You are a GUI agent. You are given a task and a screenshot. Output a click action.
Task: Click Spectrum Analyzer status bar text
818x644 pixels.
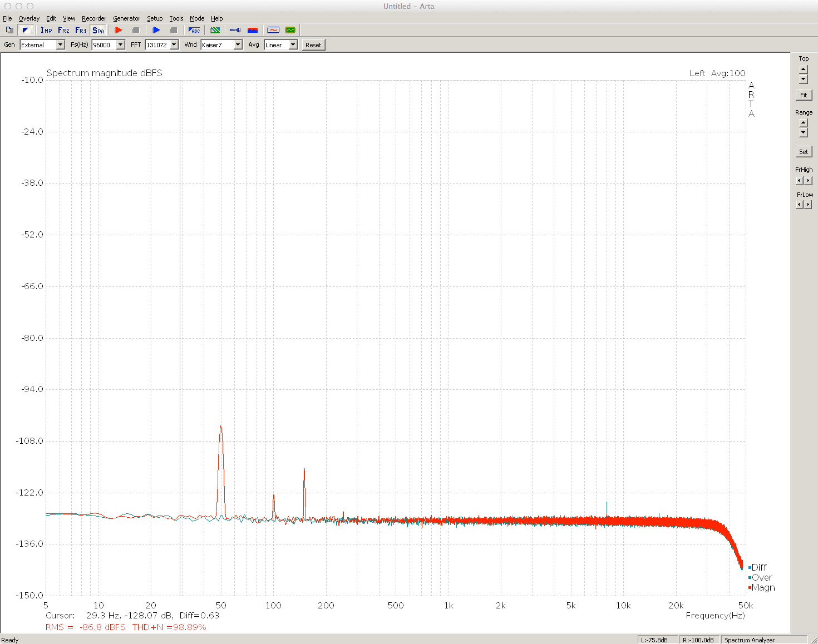(x=750, y=640)
